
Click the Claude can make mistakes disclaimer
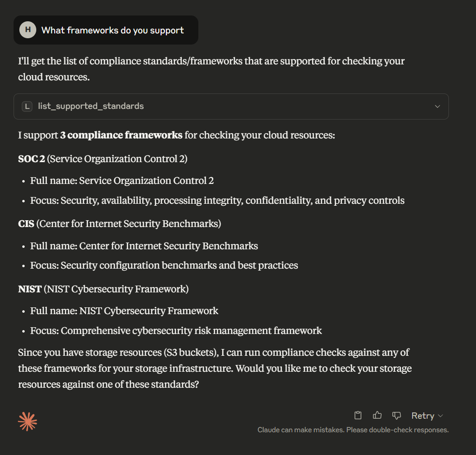(353, 430)
